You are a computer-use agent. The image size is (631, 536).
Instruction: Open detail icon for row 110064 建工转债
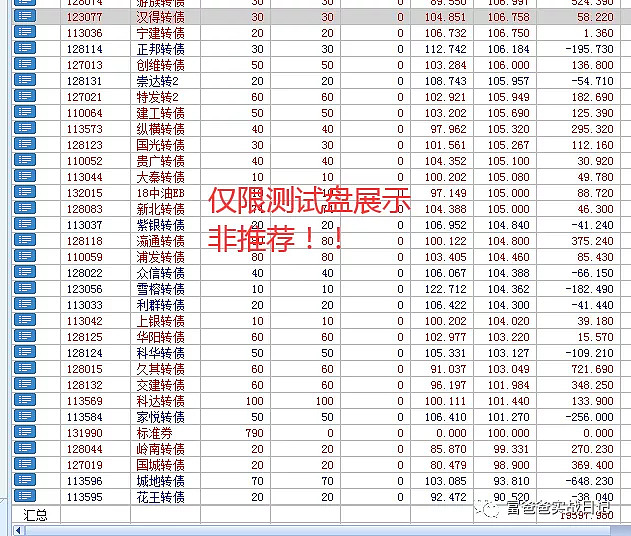(x=25, y=112)
